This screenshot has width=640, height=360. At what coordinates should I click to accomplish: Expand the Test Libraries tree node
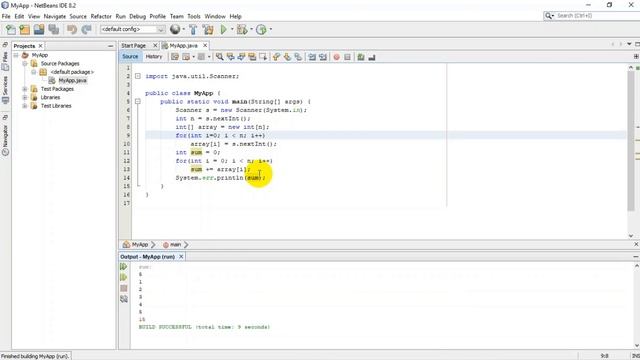(25, 106)
